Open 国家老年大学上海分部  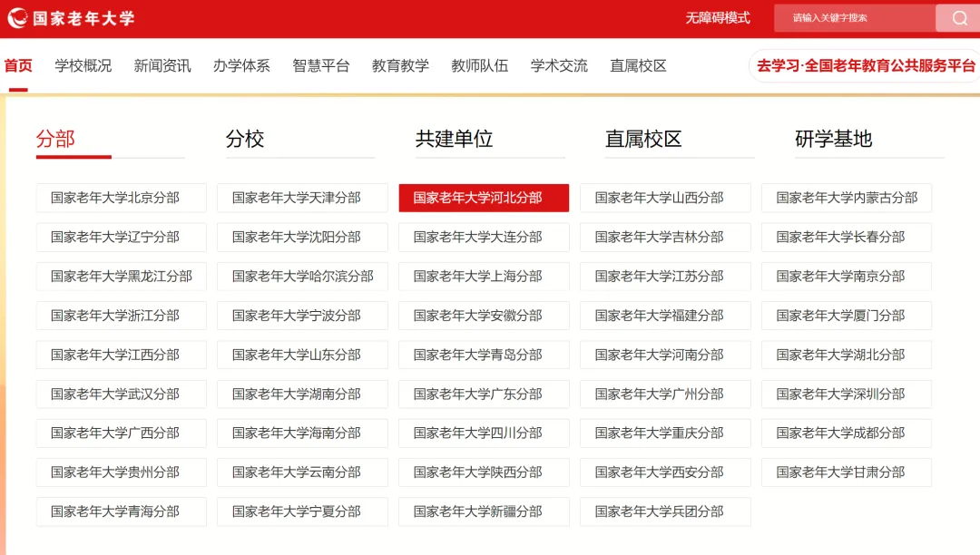[x=484, y=277]
